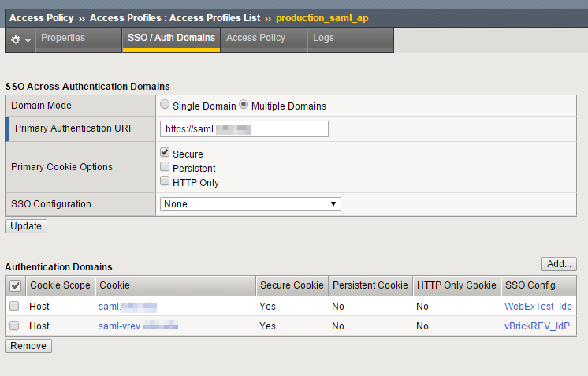Click the Primary Authentication URI field
This screenshot has width=588, height=376.
[x=244, y=129]
